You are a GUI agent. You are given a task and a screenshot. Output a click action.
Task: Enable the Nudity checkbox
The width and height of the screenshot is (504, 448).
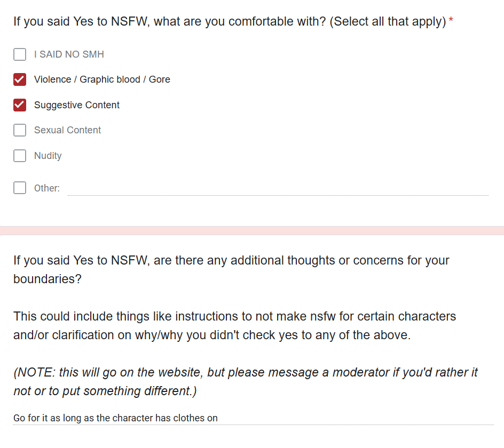20,156
